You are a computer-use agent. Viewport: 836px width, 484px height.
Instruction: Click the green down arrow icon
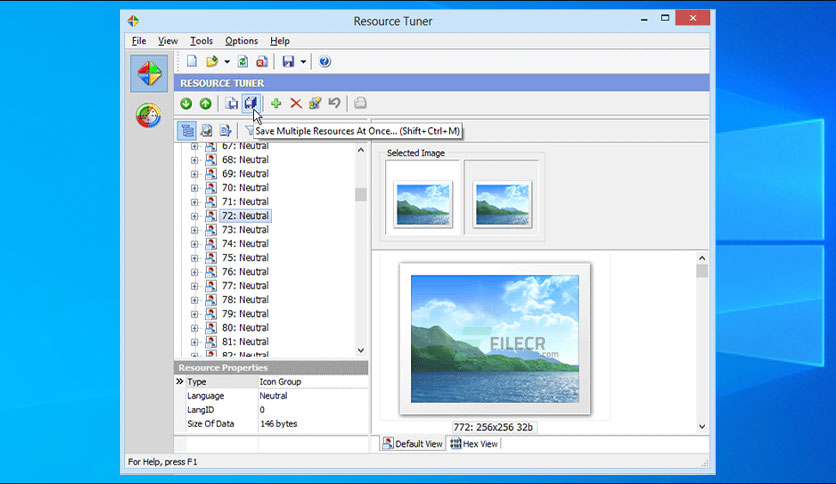[186, 103]
